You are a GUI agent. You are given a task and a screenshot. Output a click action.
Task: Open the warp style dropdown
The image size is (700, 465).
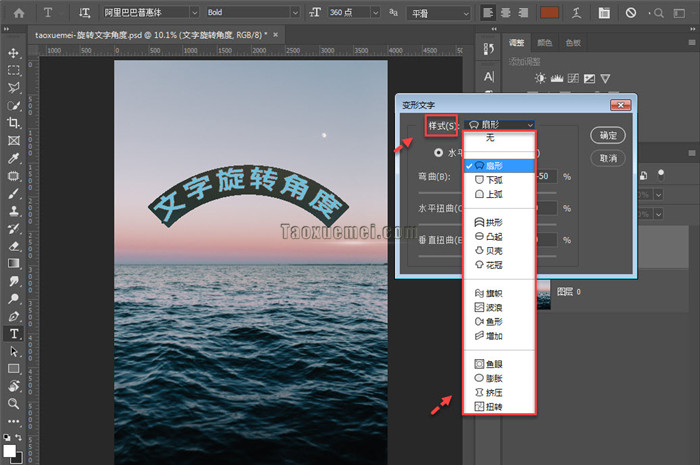pos(499,125)
